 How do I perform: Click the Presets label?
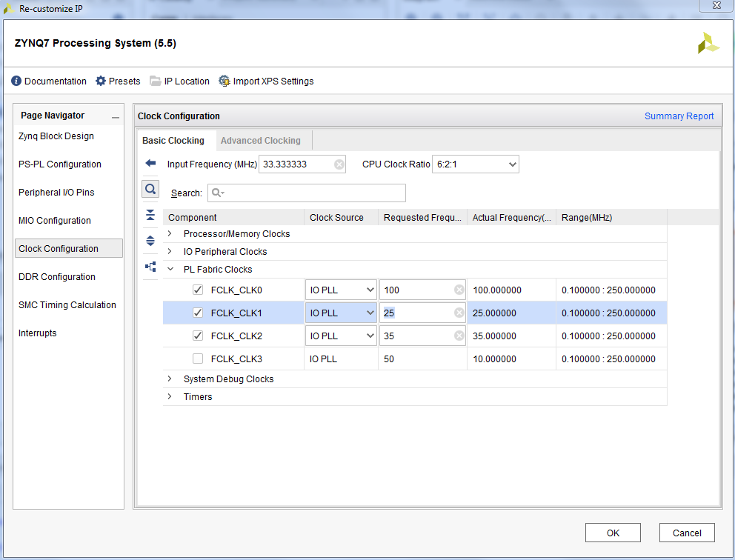pyautogui.click(x=124, y=81)
